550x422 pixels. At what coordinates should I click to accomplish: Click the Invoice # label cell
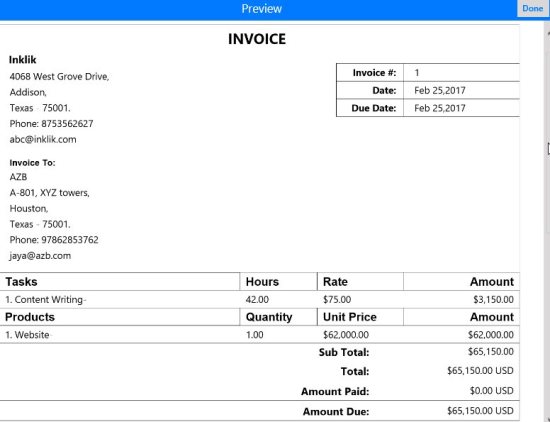coord(370,73)
